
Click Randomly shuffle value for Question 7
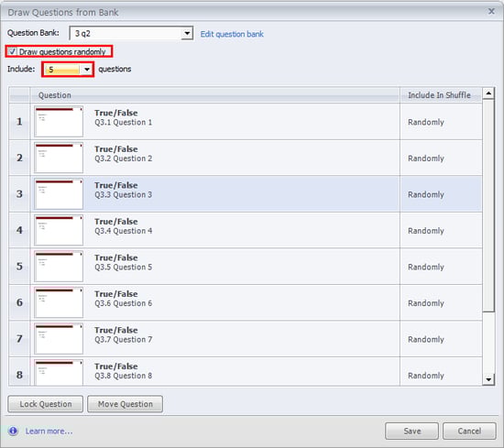[426, 340]
